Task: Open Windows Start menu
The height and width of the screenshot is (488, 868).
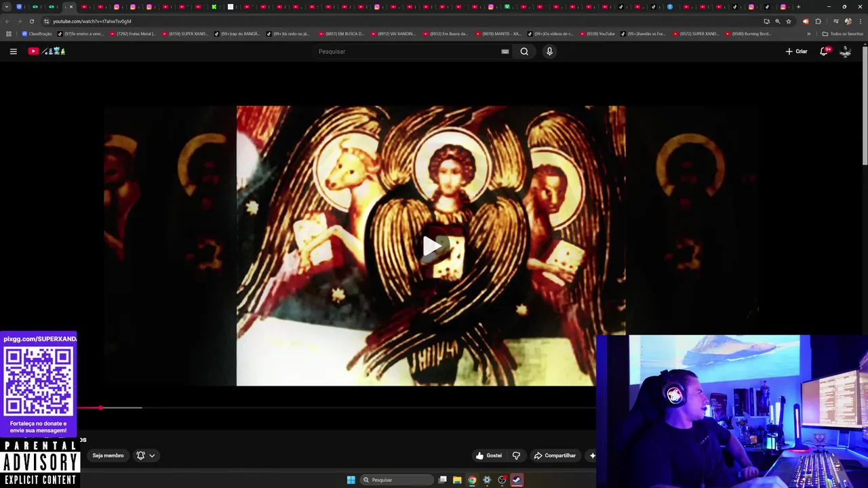Action: 351,480
